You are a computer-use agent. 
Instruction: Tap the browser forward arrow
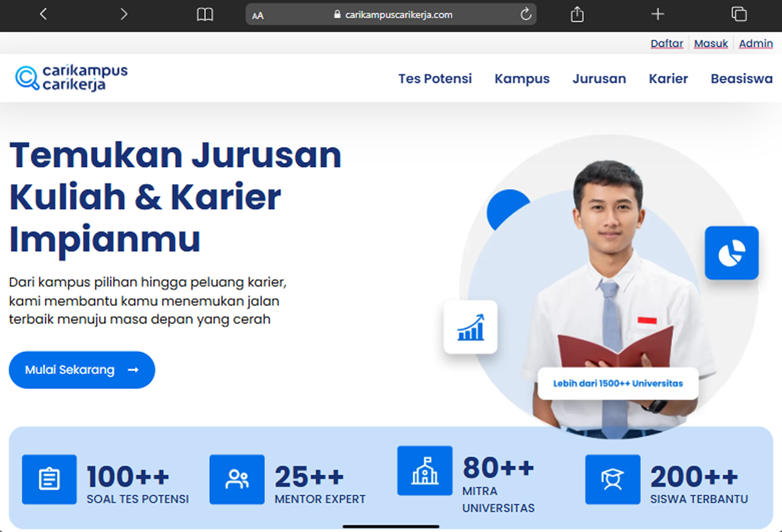[x=124, y=14]
